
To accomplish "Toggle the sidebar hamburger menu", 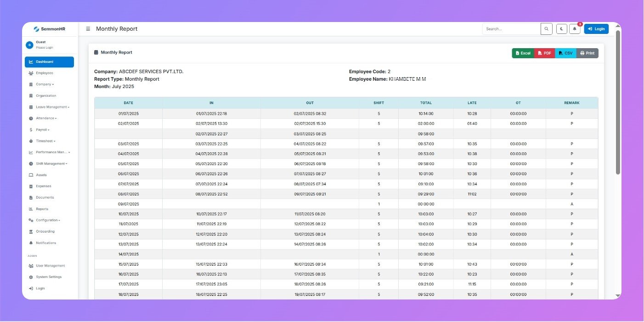I will [x=88, y=28].
